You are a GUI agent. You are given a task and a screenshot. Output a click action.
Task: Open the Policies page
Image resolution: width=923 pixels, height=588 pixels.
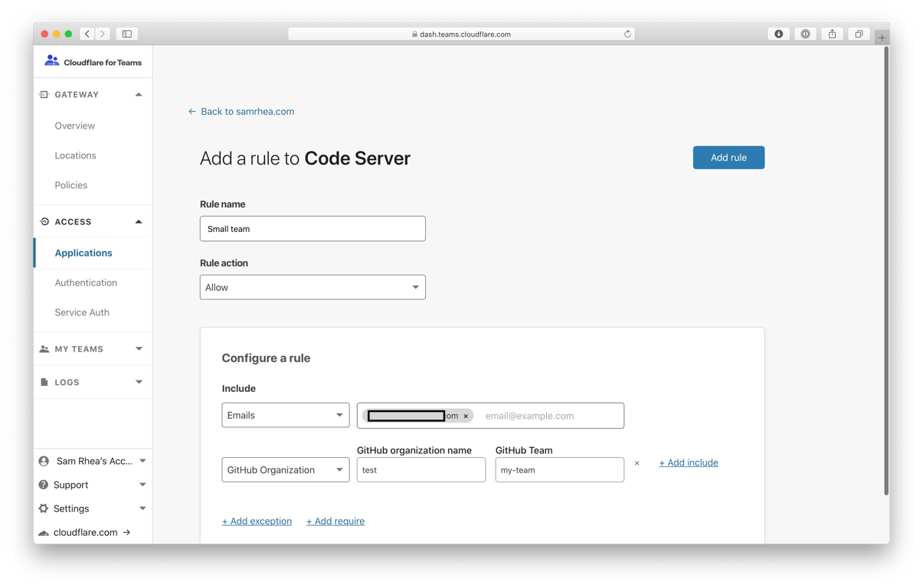tap(71, 185)
